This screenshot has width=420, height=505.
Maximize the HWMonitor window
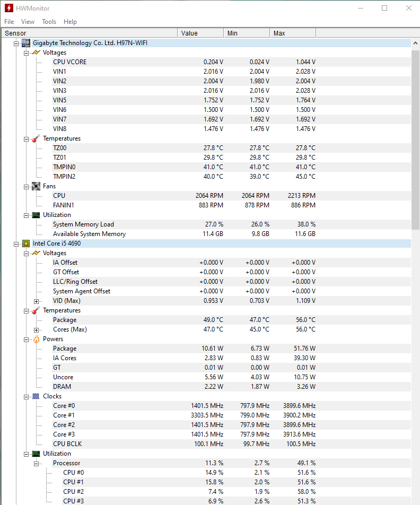click(384, 8)
